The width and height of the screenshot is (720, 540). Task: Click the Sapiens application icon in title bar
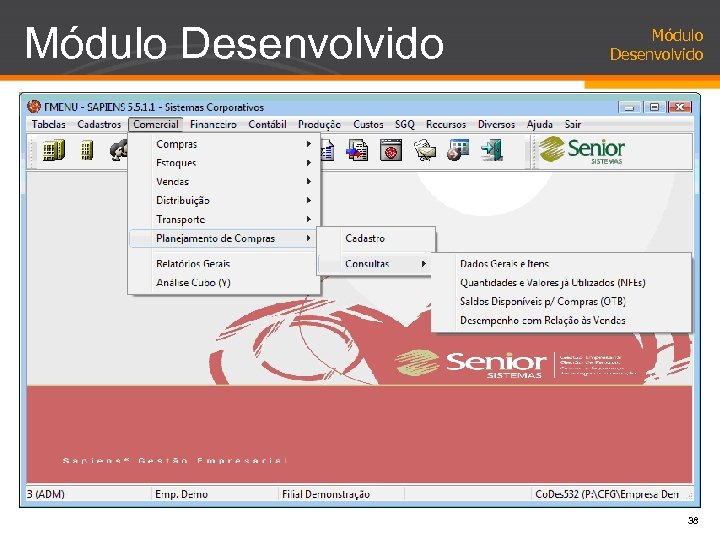34,107
